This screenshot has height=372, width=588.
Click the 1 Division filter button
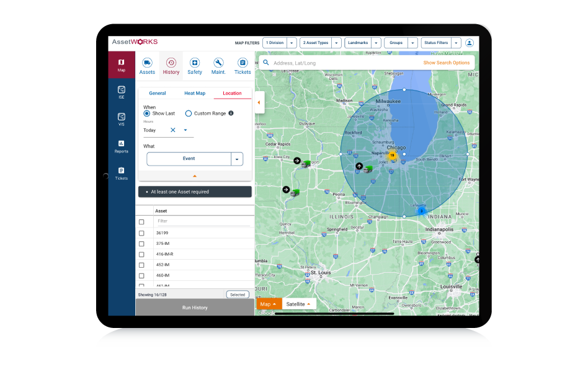(x=275, y=43)
